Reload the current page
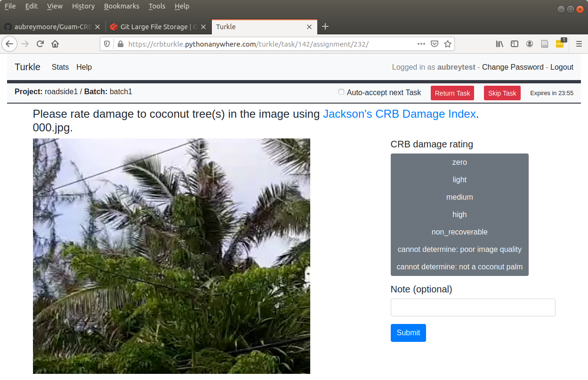The width and height of the screenshot is (588, 380). click(x=40, y=44)
